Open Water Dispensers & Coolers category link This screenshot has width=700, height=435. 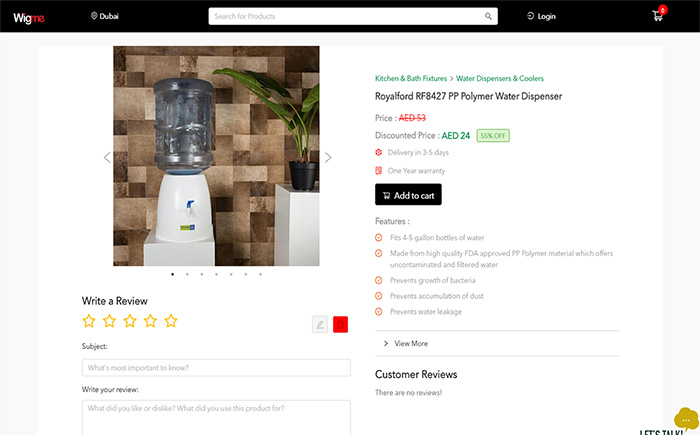[x=500, y=78]
